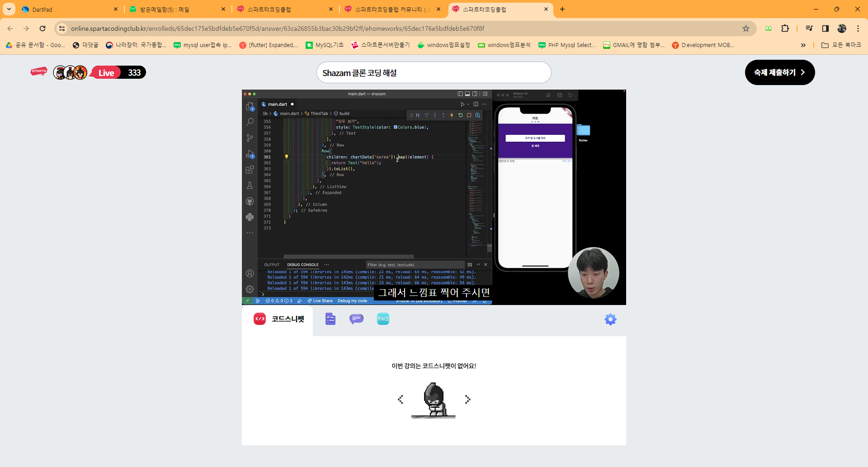The width and height of the screenshot is (868, 467).
Task: Click the 이번 강의는 코드스니펫이 없어요! message
Action: (434, 366)
